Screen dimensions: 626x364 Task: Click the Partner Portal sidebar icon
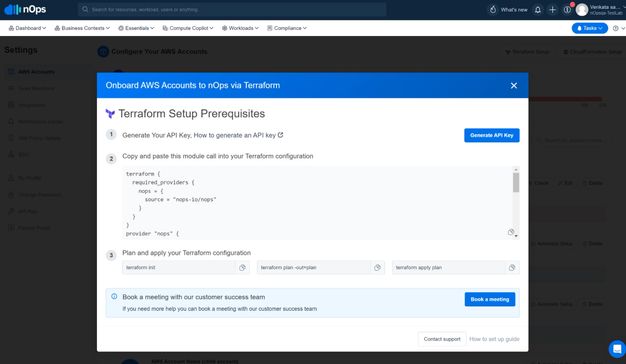pyautogui.click(x=11, y=228)
